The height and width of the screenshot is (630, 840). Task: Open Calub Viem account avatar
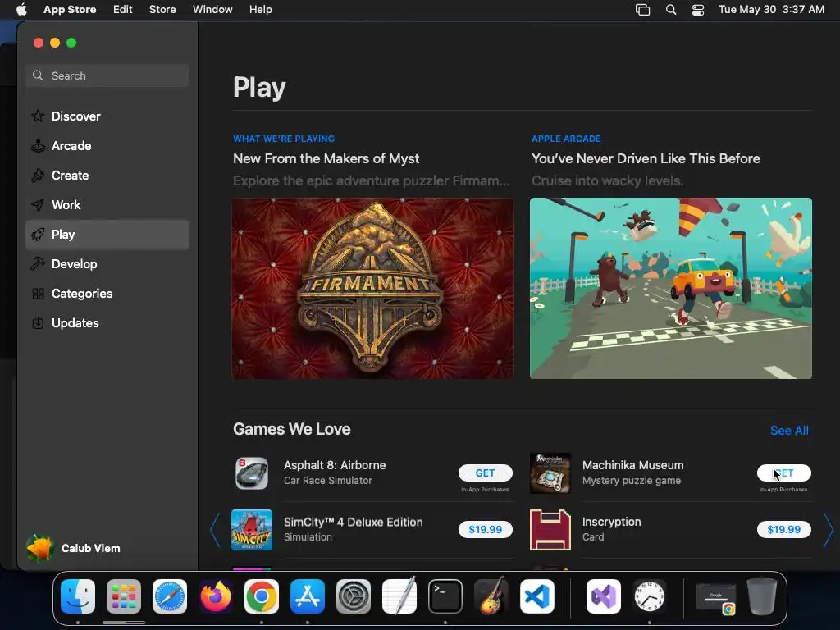click(x=40, y=548)
